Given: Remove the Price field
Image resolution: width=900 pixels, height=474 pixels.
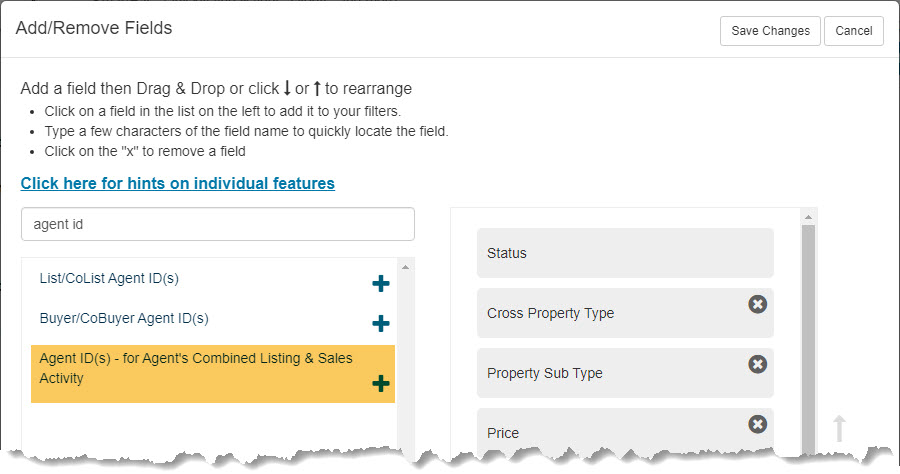Looking at the screenshot, I should click(x=757, y=424).
